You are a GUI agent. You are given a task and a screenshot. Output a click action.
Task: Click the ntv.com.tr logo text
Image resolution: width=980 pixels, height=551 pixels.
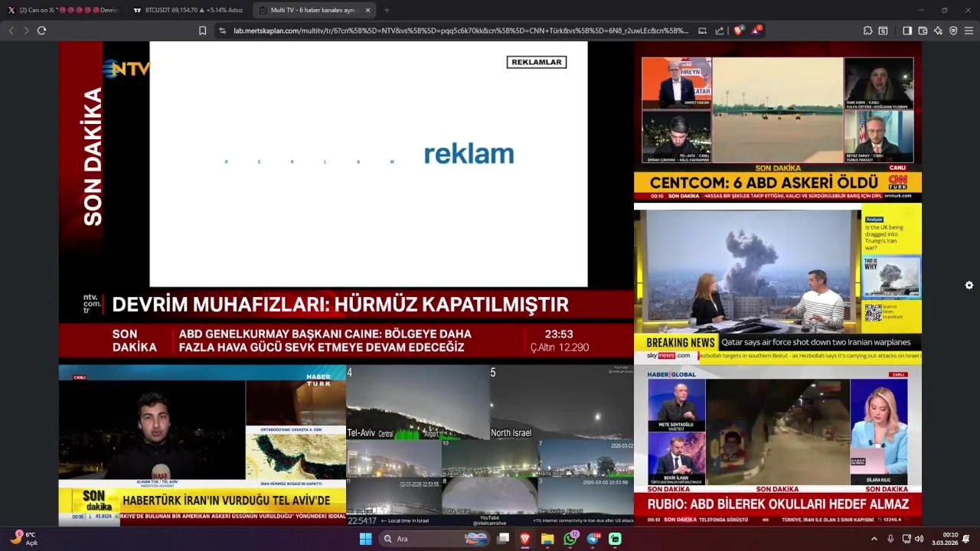(x=92, y=304)
